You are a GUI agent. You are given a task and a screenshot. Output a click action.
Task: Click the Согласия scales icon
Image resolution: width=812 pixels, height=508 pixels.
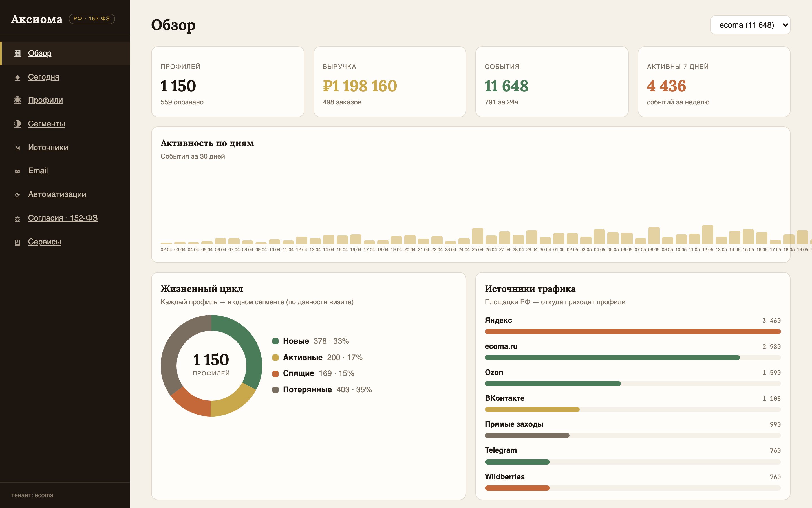tap(17, 219)
